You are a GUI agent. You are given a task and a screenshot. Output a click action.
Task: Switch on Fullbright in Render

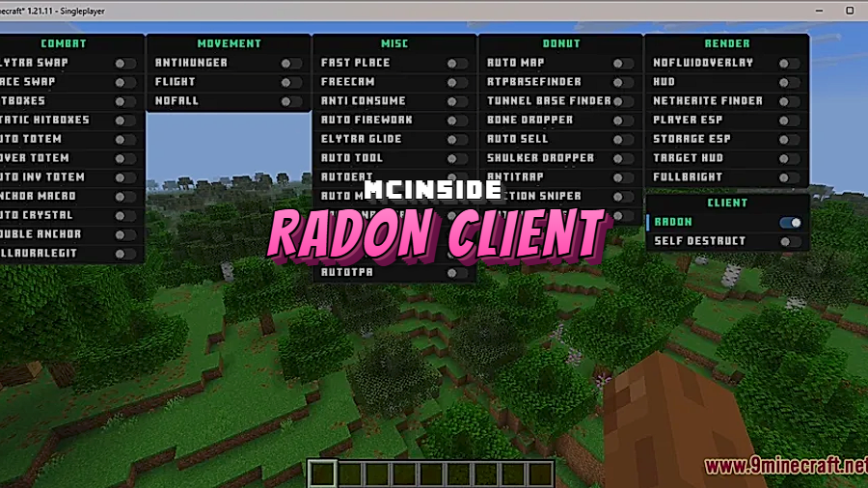click(x=789, y=177)
